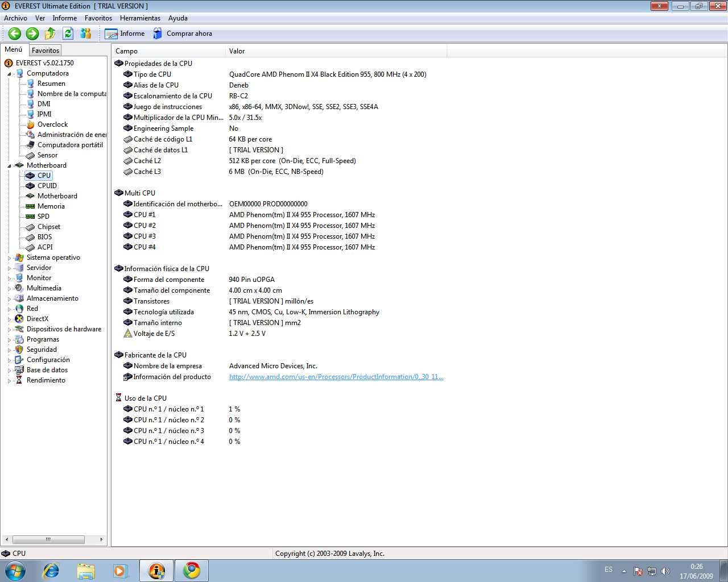The image size is (728, 582).
Task: Click the Up level toolbar icon
Action: (50, 34)
